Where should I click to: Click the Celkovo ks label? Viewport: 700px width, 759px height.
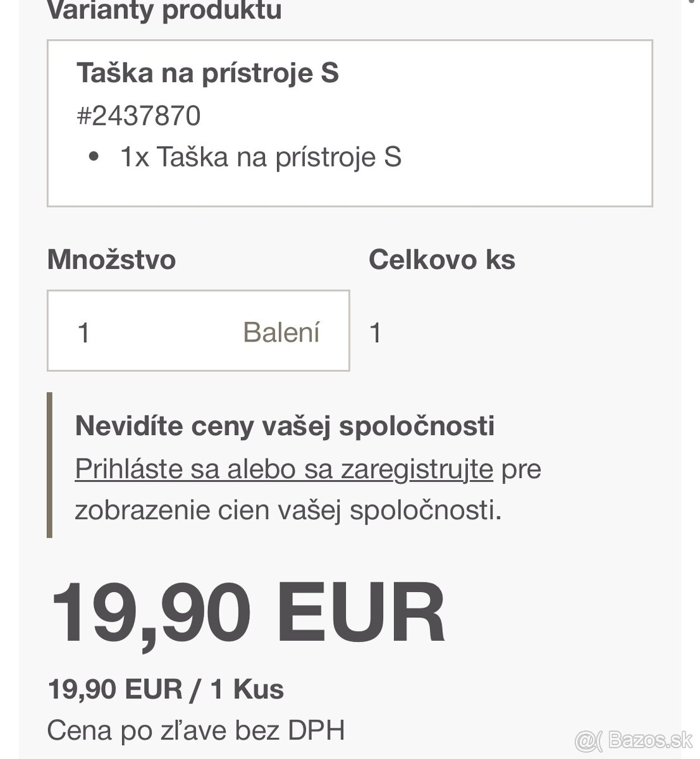(x=441, y=260)
